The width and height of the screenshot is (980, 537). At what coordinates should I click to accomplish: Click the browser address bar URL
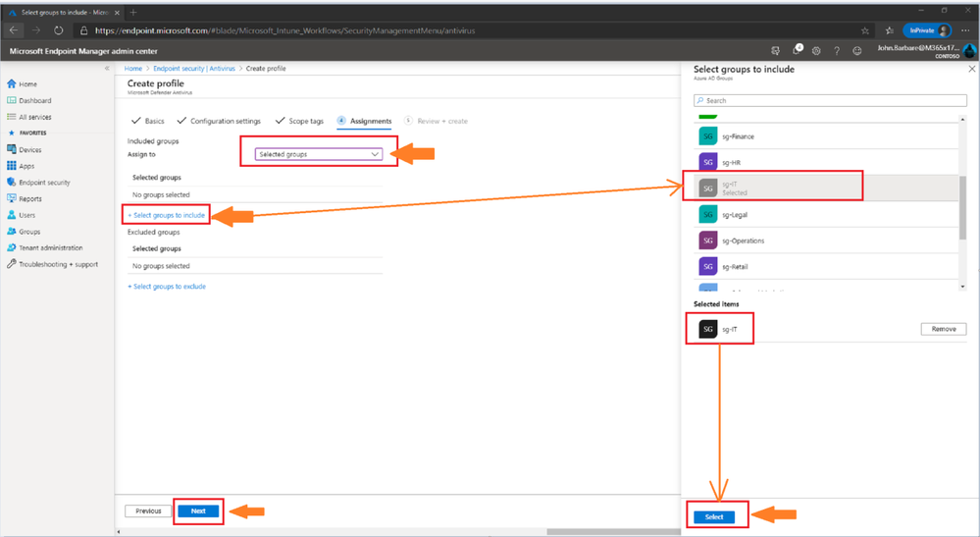click(285, 30)
